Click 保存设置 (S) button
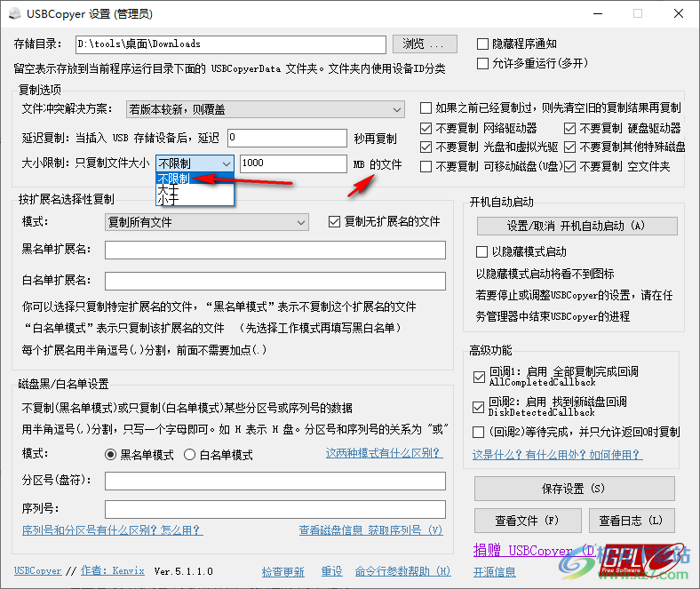700x589 pixels. (574, 489)
